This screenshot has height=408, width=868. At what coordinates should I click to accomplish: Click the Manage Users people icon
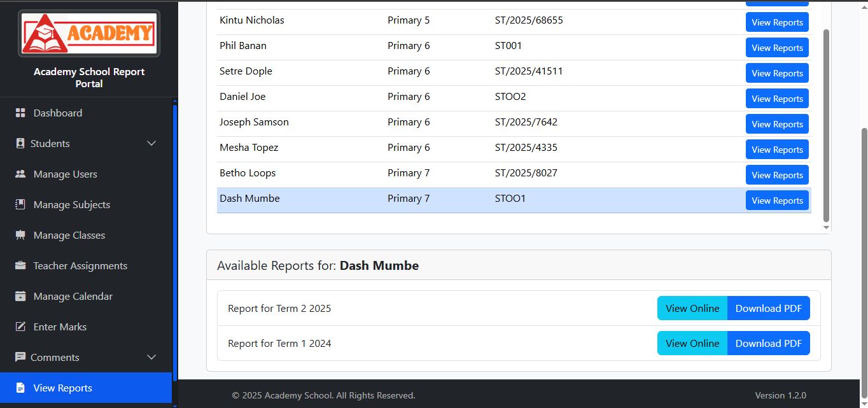20,174
